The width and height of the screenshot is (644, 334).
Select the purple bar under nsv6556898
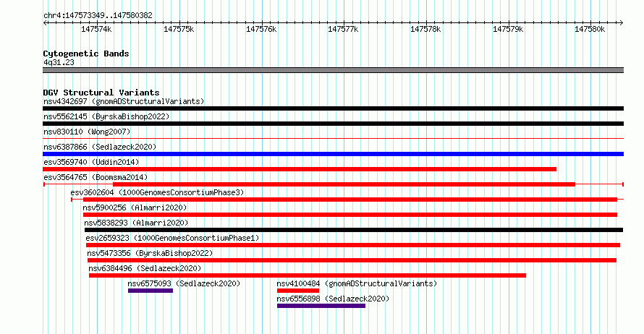point(321,306)
